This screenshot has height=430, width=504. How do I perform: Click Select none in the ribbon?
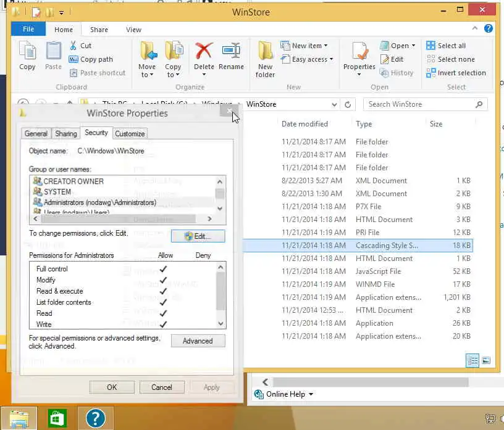pyautogui.click(x=450, y=59)
